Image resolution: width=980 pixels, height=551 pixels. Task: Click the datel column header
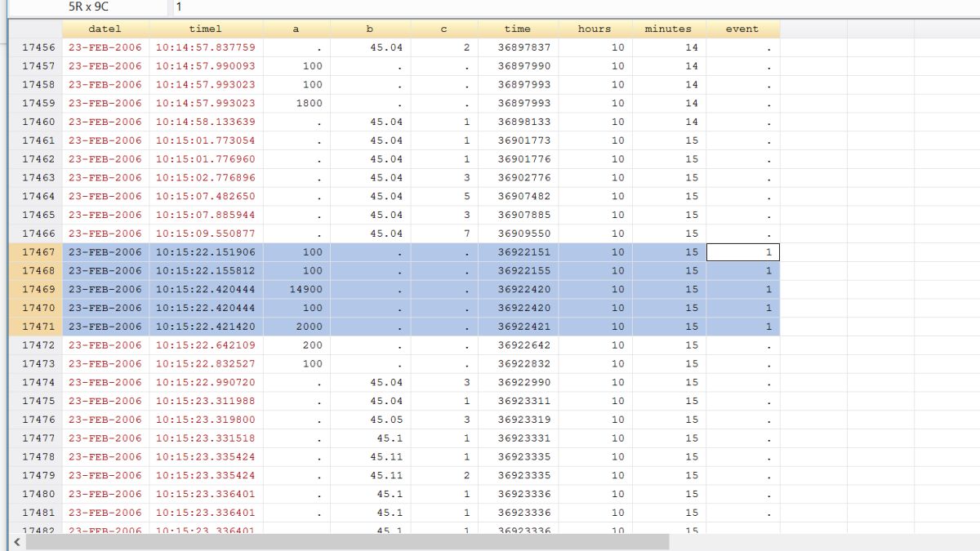click(105, 29)
